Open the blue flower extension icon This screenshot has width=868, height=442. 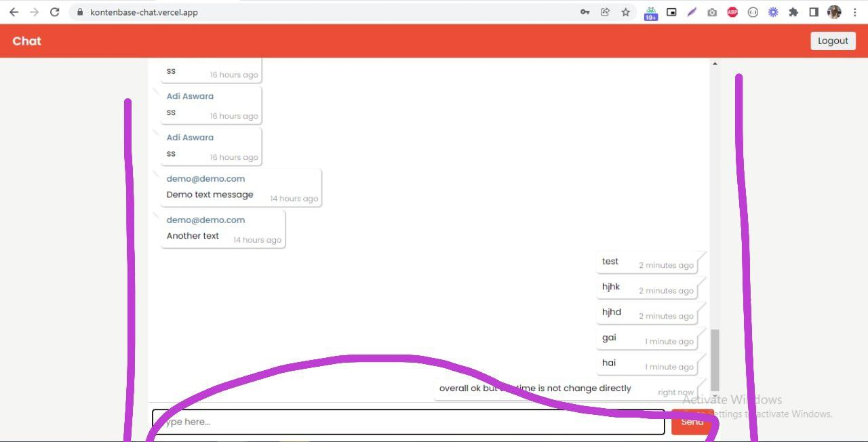coord(772,12)
